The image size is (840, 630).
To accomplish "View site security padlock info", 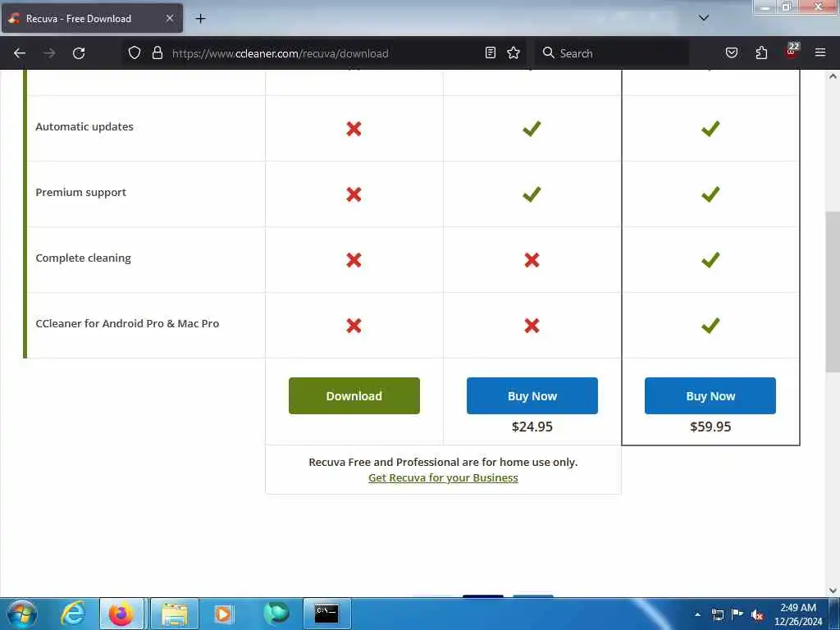I will [x=157, y=53].
